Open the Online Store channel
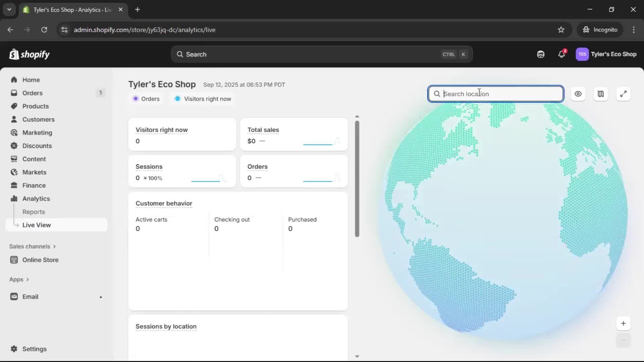644x362 pixels. point(40,260)
